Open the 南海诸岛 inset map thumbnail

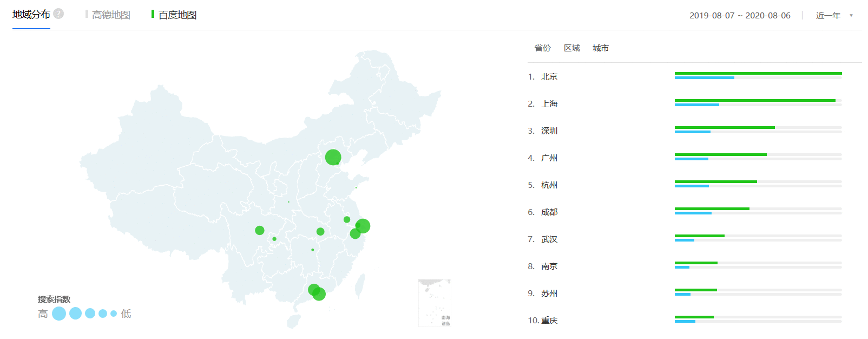435,303
